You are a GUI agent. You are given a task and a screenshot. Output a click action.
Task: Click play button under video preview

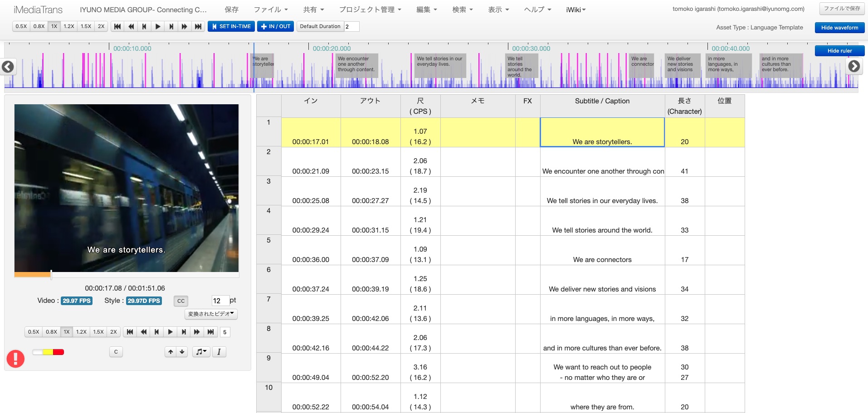click(x=170, y=332)
